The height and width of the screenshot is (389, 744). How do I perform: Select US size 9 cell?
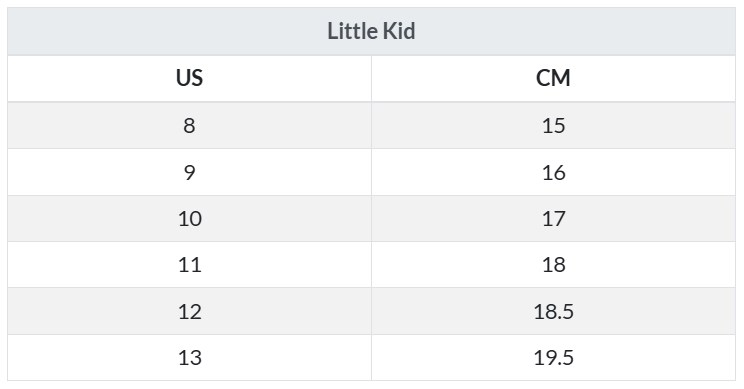tap(189, 172)
